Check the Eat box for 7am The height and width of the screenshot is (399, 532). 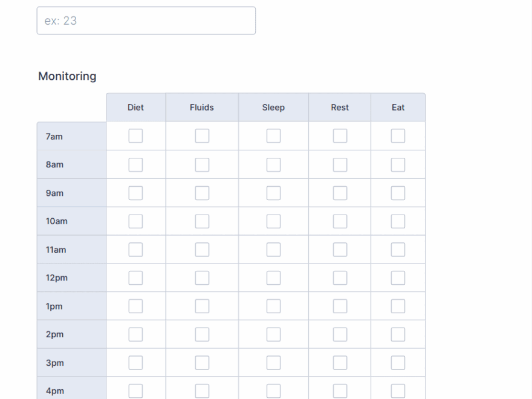(398, 136)
